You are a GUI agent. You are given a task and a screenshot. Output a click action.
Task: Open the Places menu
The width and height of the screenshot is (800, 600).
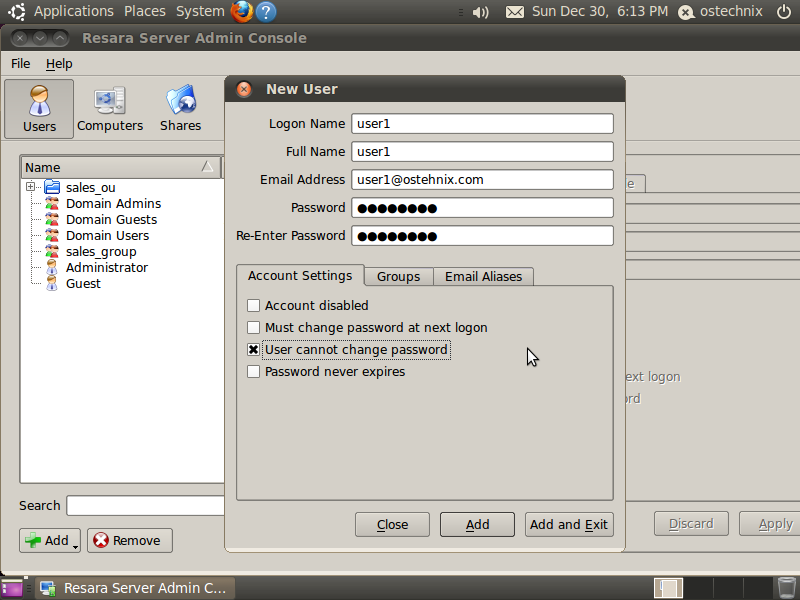click(x=145, y=11)
